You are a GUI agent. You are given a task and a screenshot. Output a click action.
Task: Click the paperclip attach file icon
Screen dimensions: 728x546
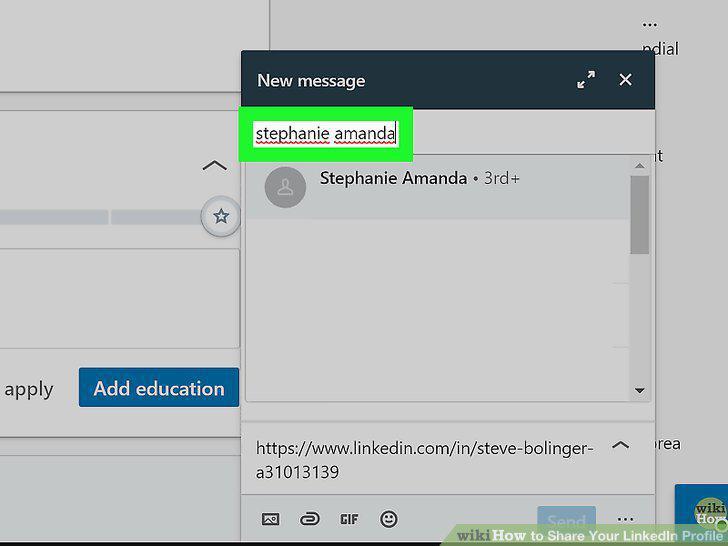point(310,519)
